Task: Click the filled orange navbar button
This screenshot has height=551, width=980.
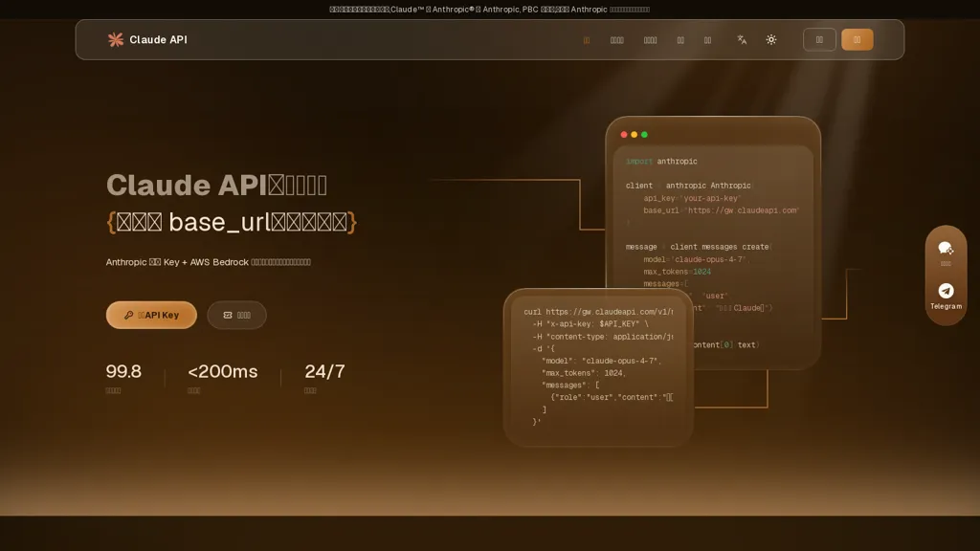Action: tap(857, 39)
